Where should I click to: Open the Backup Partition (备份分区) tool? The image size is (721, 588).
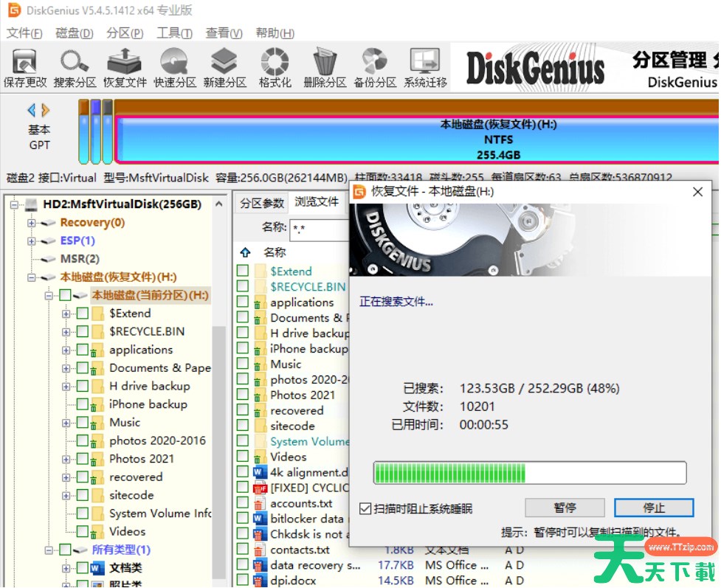(375, 68)
